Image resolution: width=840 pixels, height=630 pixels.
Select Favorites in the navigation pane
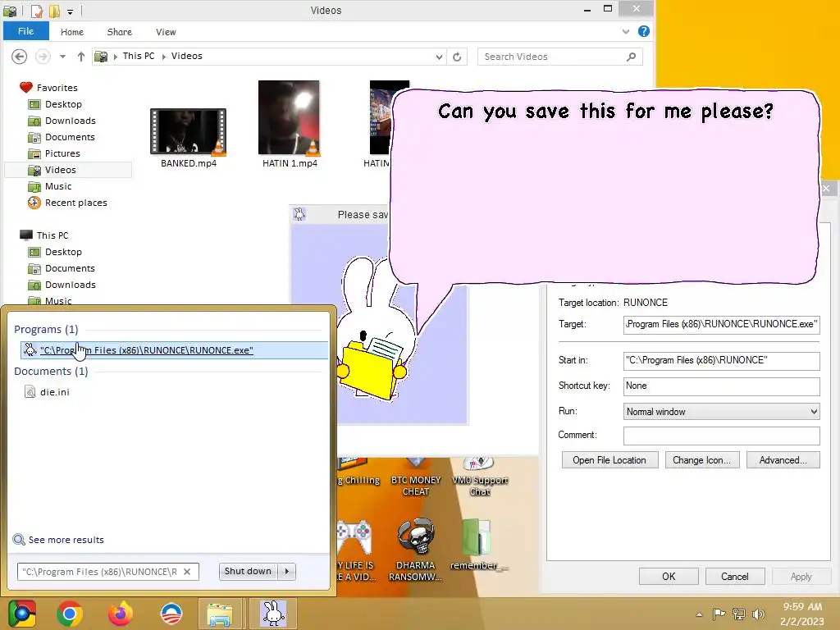click(48, 87)
